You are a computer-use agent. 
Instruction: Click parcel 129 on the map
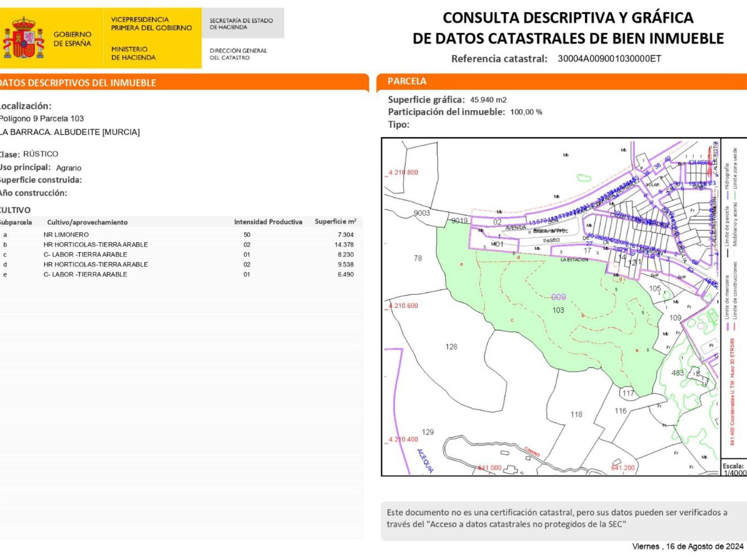(428, 432)
